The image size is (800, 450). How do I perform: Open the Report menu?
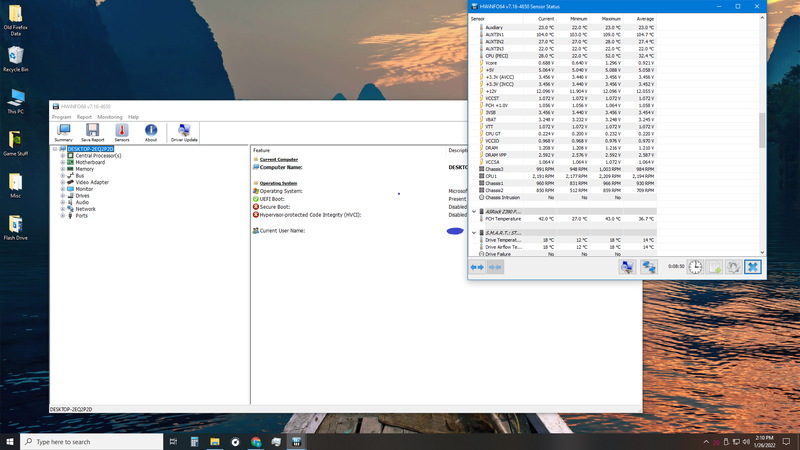[x=84, y=117]
